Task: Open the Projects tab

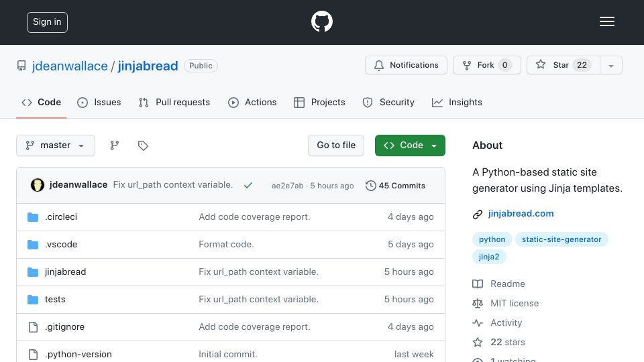Action: pos(319,102)
